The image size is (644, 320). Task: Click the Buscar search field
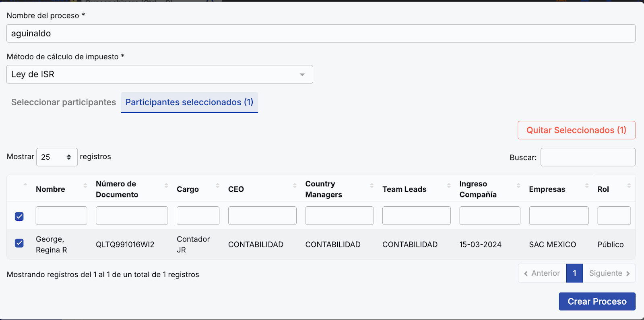[588, 157]
